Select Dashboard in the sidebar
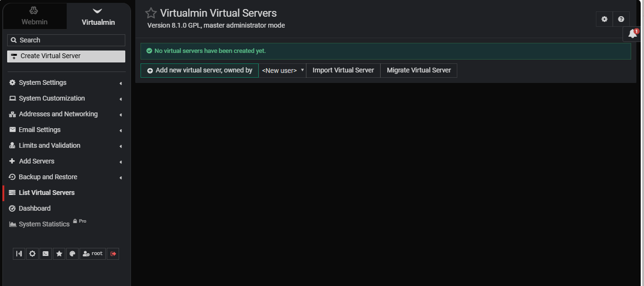 click(35, 208)
